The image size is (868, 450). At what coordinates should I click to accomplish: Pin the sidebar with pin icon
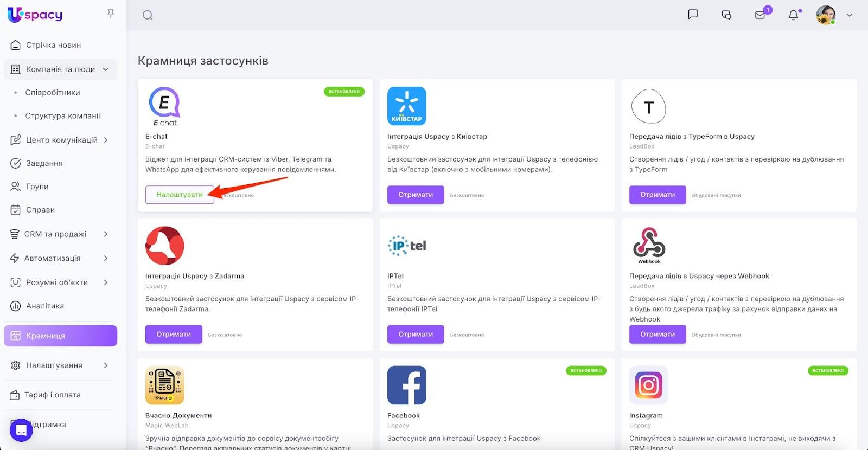coord(111,14)
